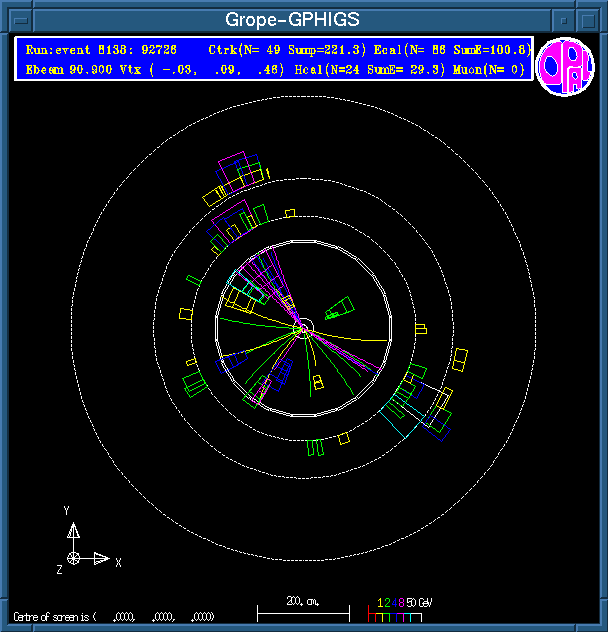Click the X axis arrow of the axes indicator
Screen dimensions: 608x632
[x=101, y=558]
